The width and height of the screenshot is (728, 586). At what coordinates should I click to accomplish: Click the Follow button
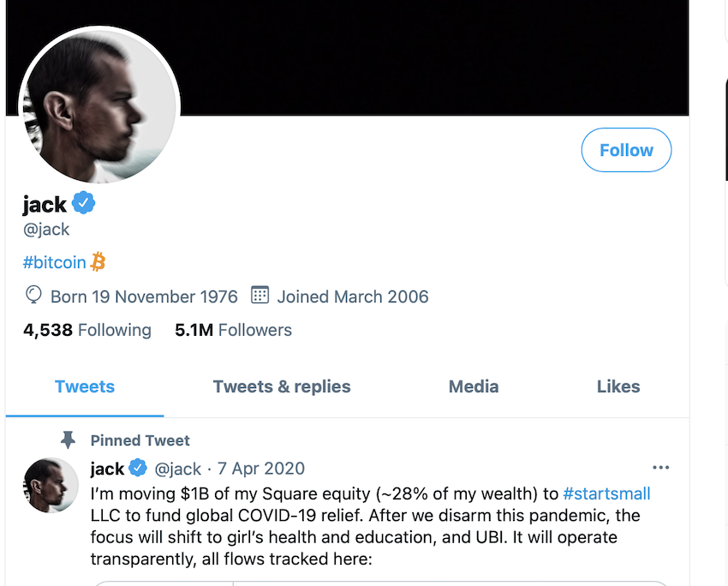pos(626,151)
